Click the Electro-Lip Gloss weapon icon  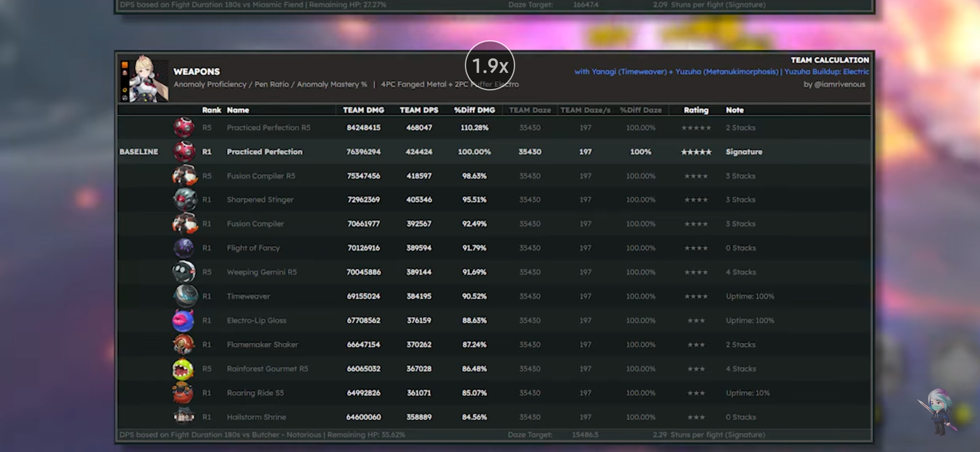(x=183, y=320)
